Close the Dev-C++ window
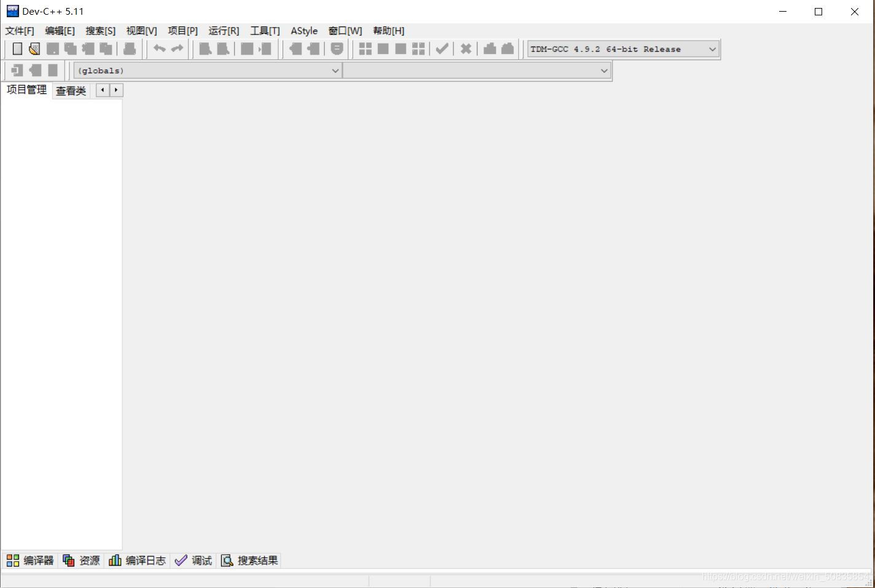 [x=855, y=12]
